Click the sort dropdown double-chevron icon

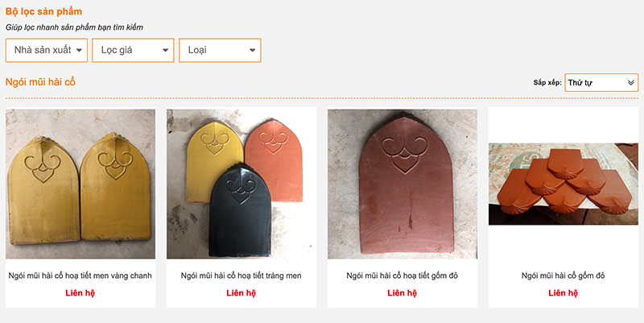pos(631,82)
